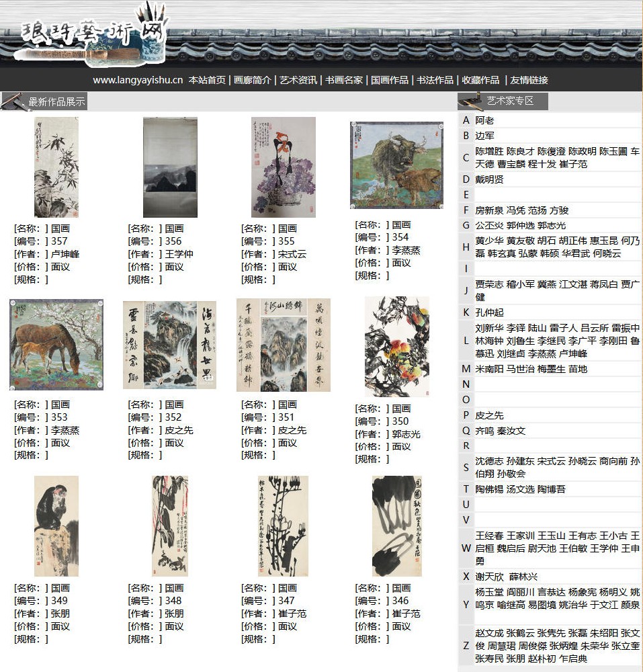Image resolution: width=643 pixels, height=672 pixels.
Task: Open the 国画作品 navigation link
Action: coord(390,80)
